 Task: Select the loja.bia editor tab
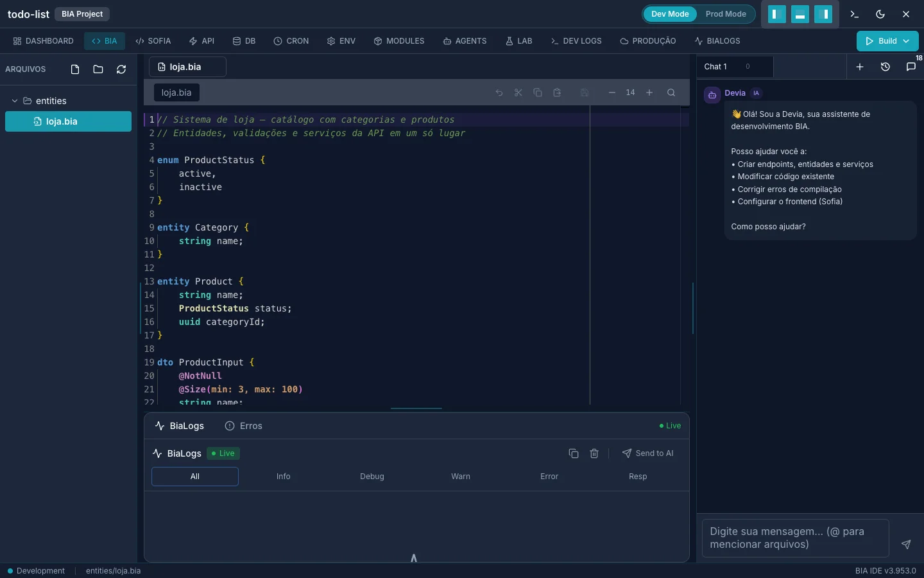tap(187, 67)
